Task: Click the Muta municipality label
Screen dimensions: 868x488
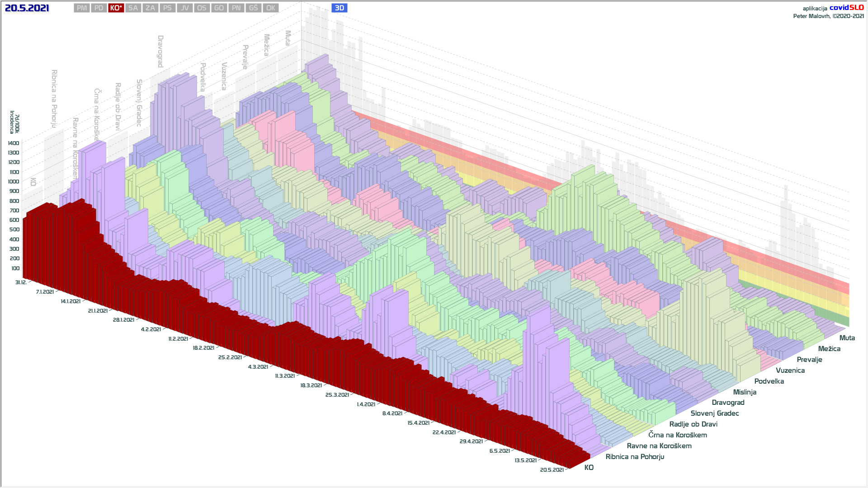Action: click(847, 338)
